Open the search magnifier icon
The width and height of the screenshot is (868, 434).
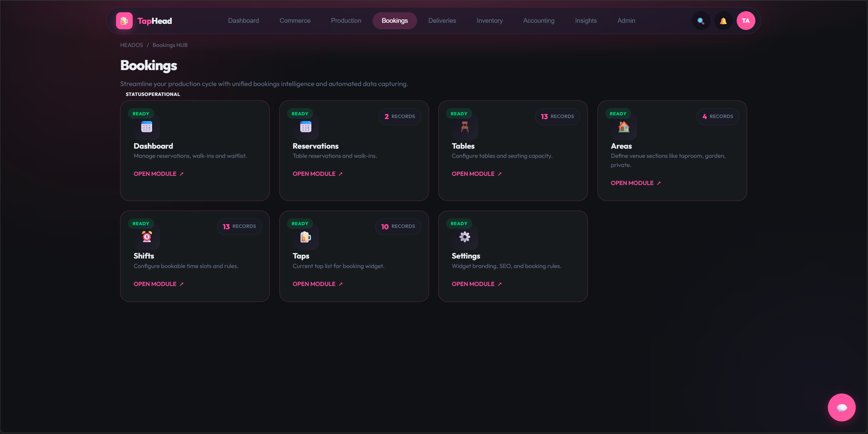[700, 20]
